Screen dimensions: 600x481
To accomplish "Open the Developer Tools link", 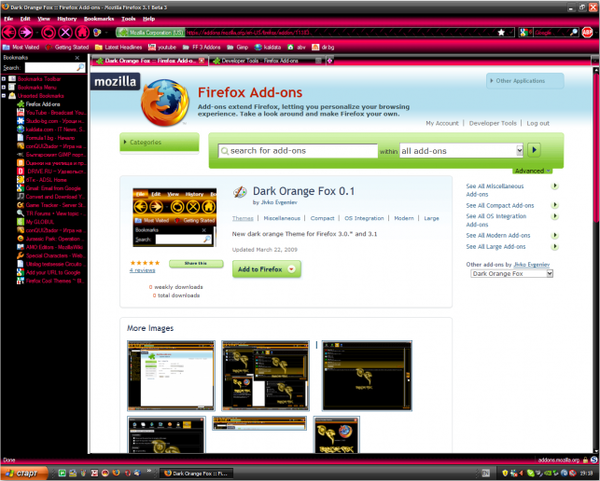I will click(x=493, y=123).
